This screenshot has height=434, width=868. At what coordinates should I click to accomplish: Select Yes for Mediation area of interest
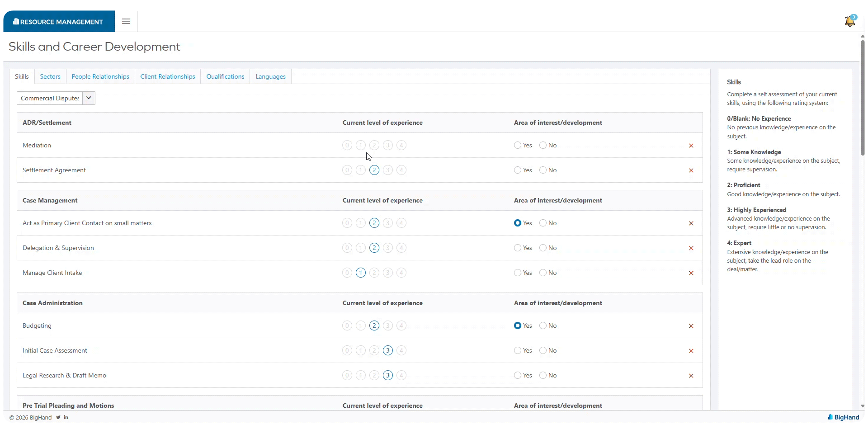click(x=518, y=145)
